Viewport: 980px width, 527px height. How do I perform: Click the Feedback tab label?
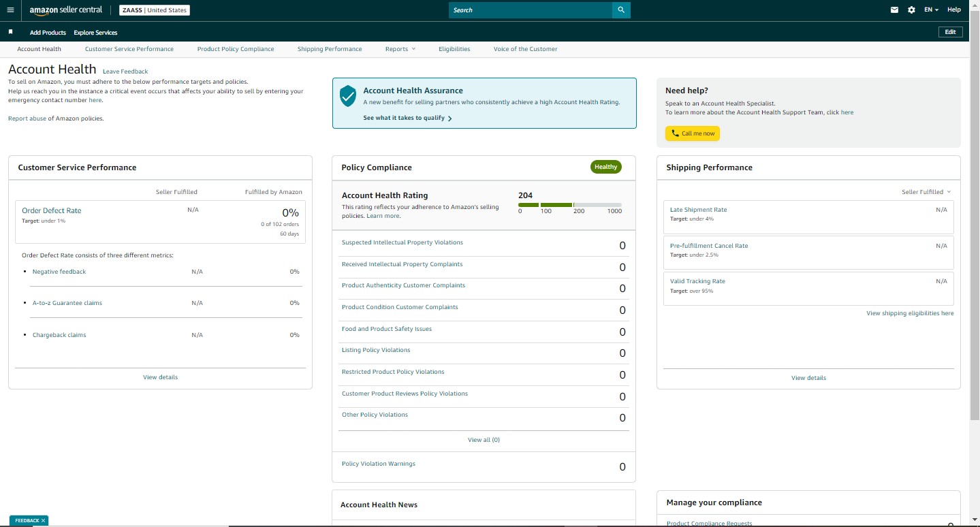tap(27, 521)
